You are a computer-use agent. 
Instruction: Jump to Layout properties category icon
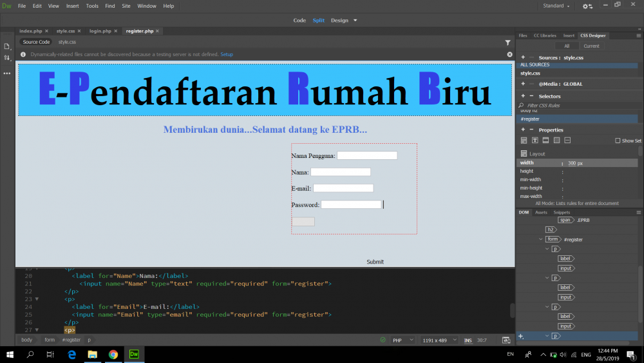[x=524, y=141]
